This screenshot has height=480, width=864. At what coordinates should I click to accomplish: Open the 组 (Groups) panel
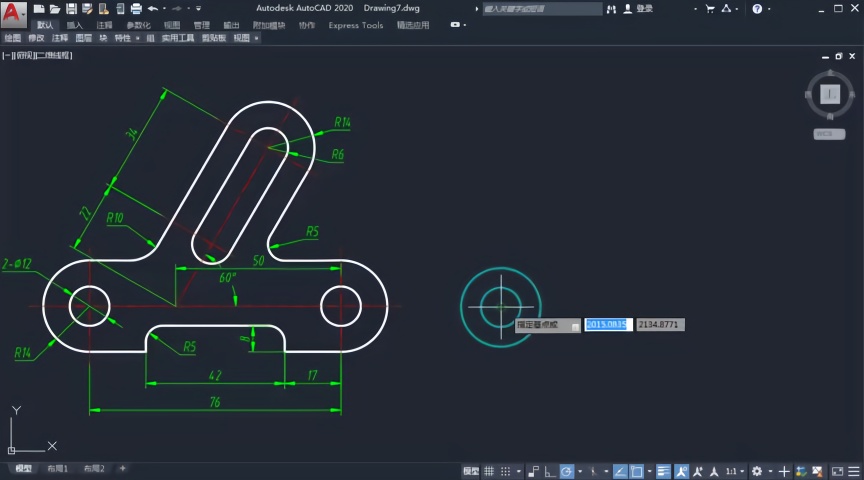pyautogui.click(x=150, y=38)
